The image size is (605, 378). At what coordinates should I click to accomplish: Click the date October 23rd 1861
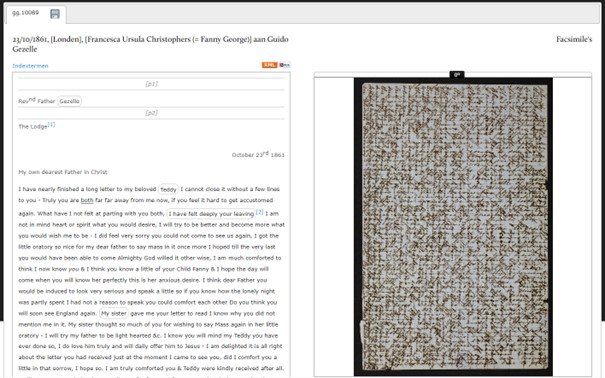point(258,154)
